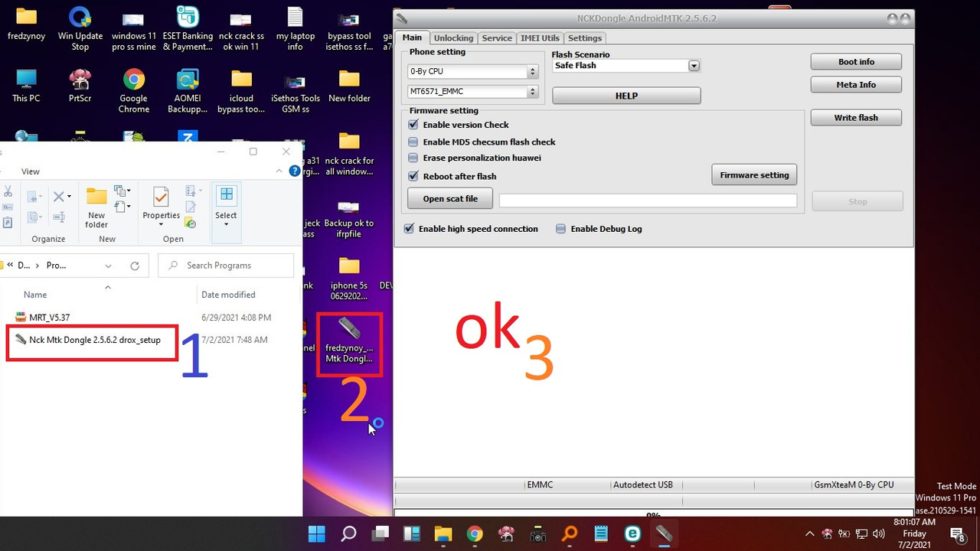Select the AOMEI Backupper desktop icon
The width and height of the screenshot is (980, 551).
point(188,91)
